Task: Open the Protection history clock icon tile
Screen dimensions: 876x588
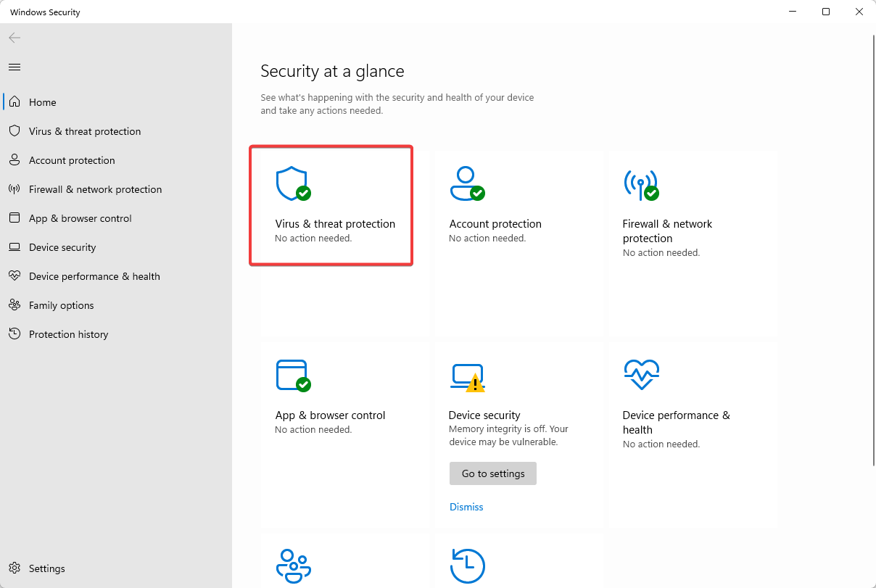Action: pos(467,565)
